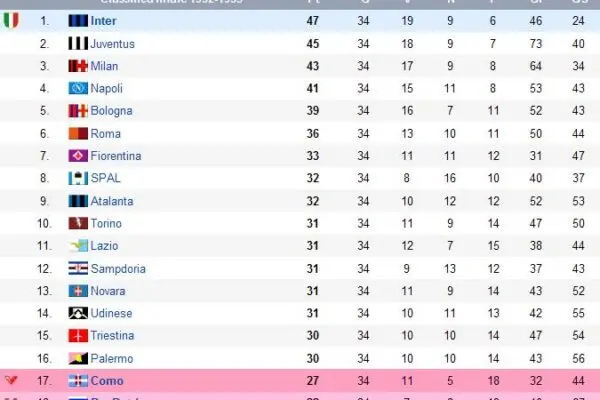Select the Novara team name

tap(110, 291)
